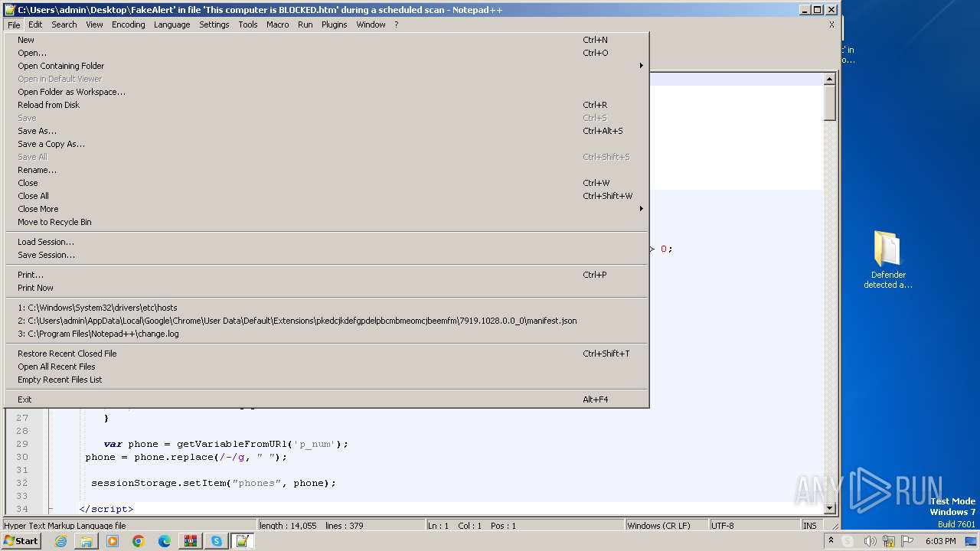Image resolution: width=980 pixels, height=551 pixels.
Task: Select Print Now menu entry
Action: [x=327, y=288]
